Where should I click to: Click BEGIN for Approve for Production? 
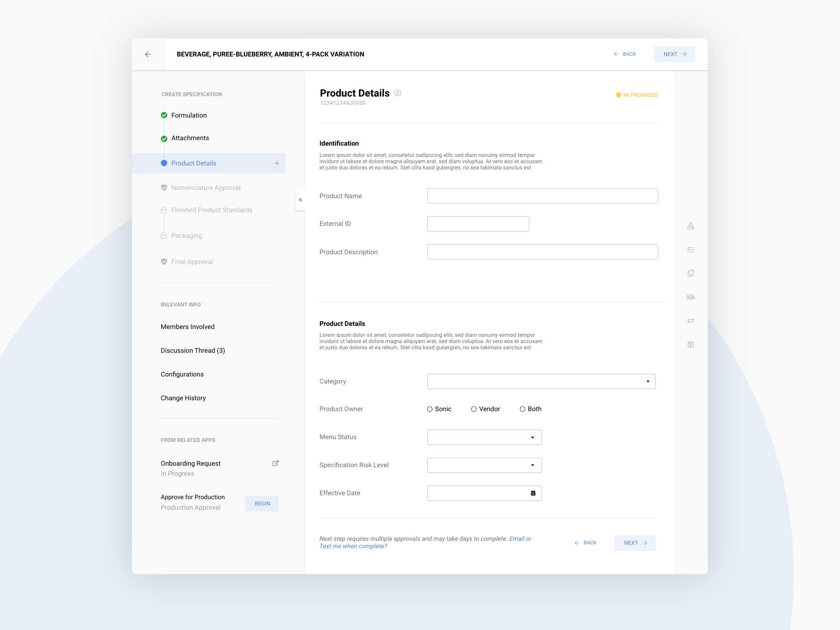262,503
